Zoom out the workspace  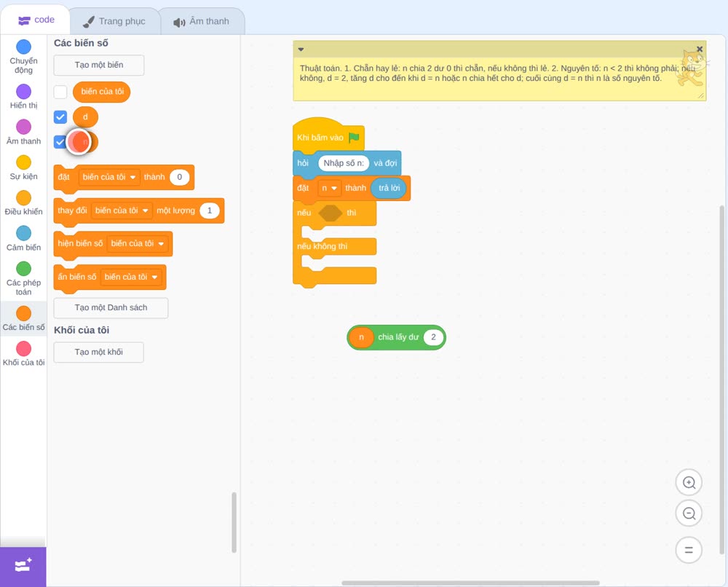point(689,513)
